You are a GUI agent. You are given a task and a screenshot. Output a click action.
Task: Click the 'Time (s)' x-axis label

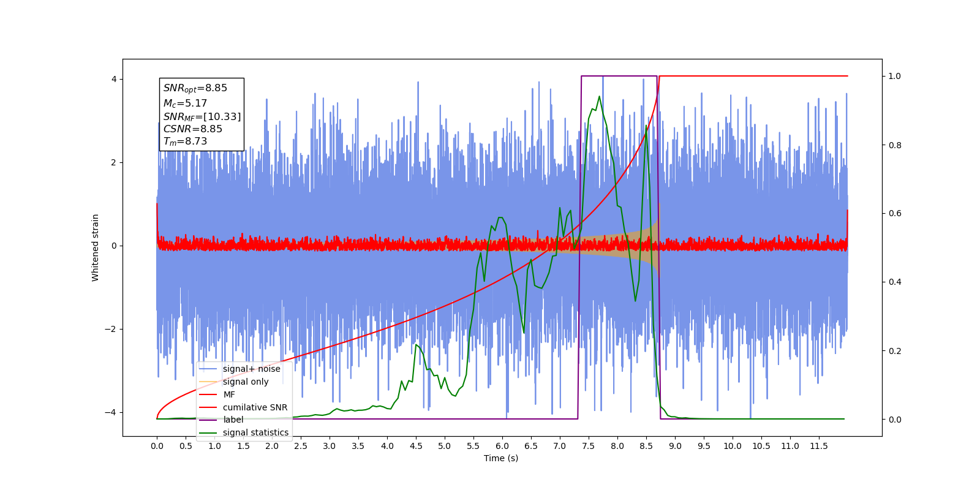pos(501,458)
